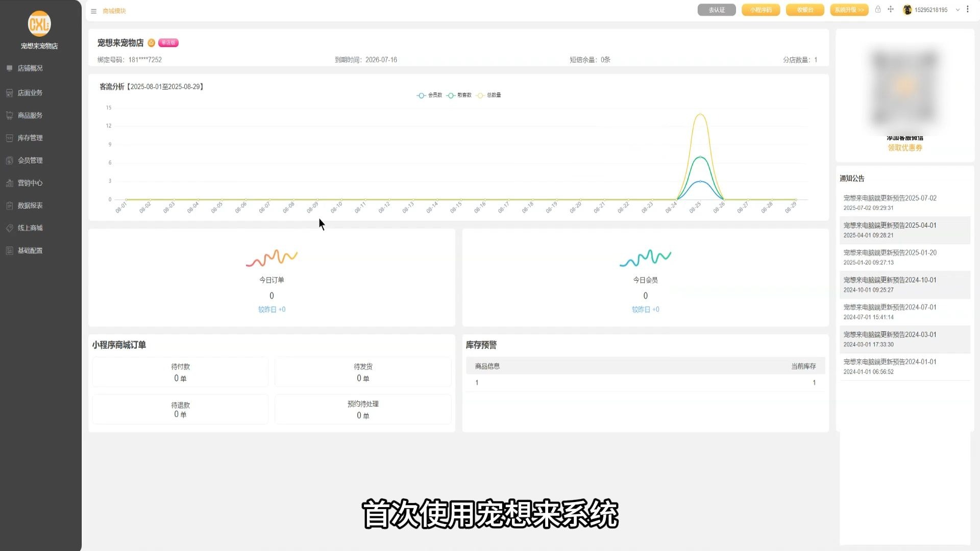Toggle the 会员数 legend series
Image resolution: width=980 pixels, height=551 pixels.
pyautogui.click(x=430, y=95)
